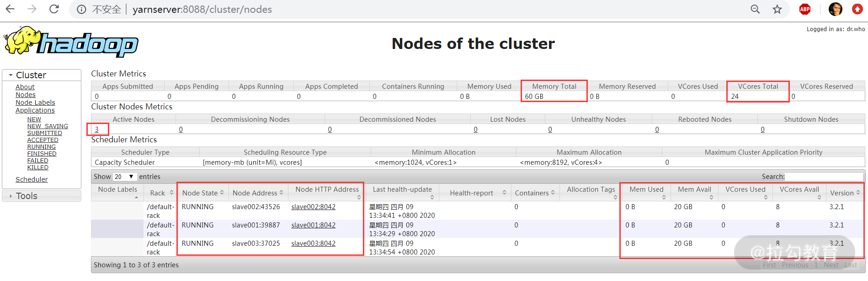
Task: Click the browser address bar URL
Action: coord(202,10)
